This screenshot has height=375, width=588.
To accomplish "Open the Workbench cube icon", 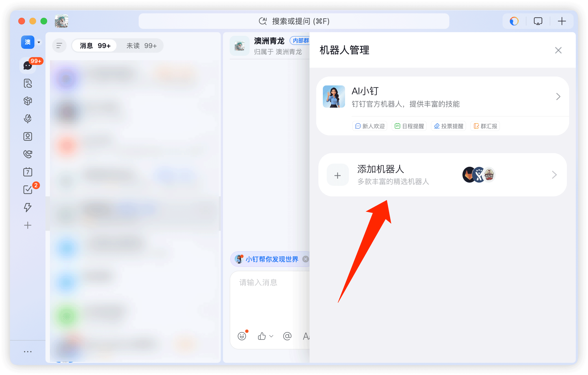I will (28, 101).
